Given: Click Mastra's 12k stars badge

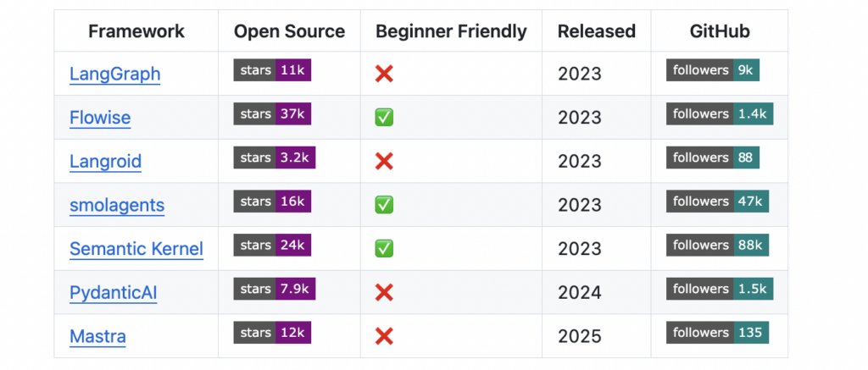Looking at the screenshot, I should click(272, 333).
